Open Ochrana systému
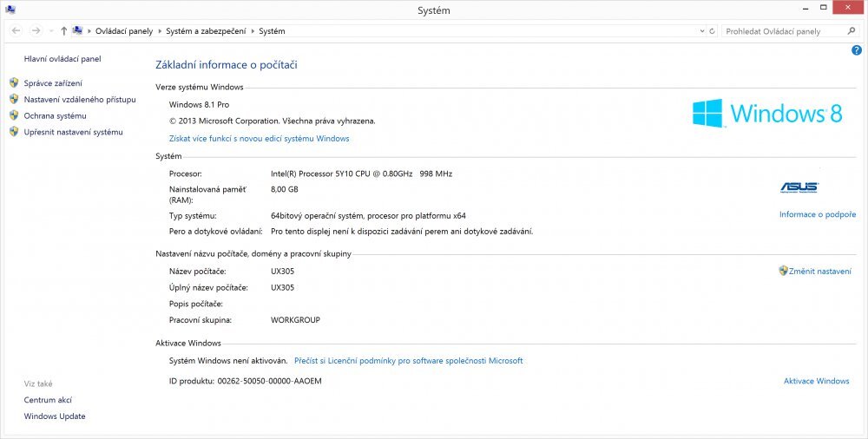This screenshot has width=868, height=439. 55,115
